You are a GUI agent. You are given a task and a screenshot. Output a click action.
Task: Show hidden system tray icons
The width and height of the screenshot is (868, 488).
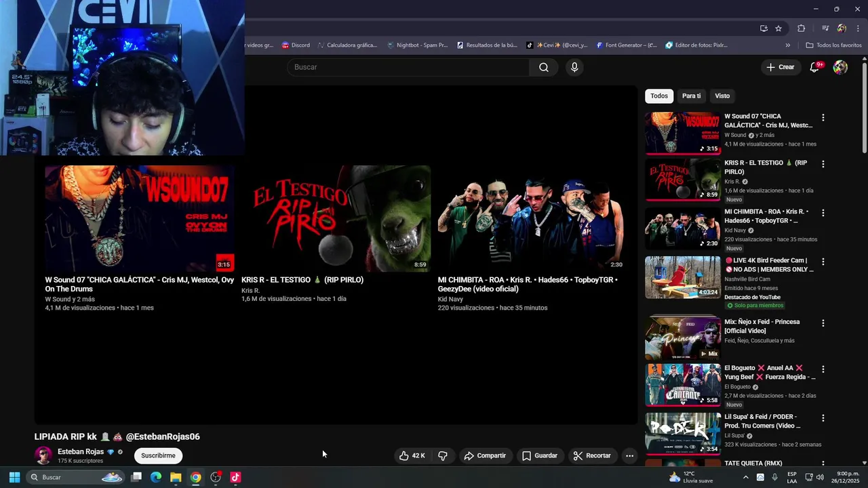745,477
